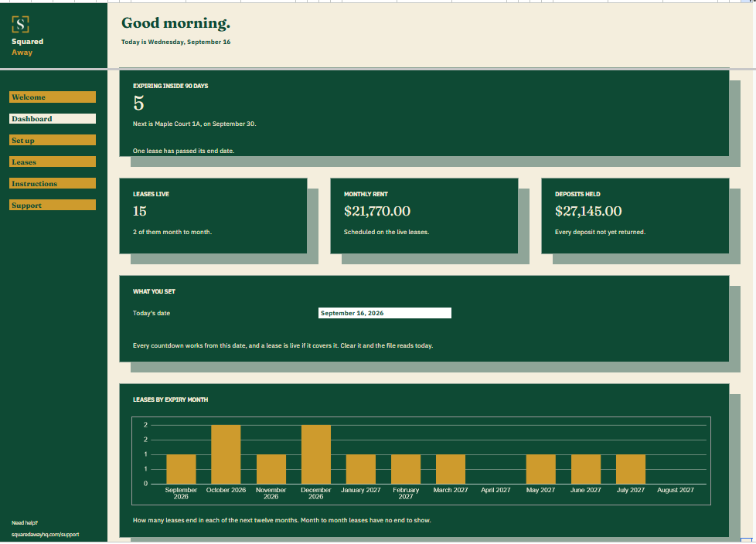Follow the squaredawayhq.com/support link
Image resolution: width=756 pixels, height=544 pixels.
(x=46, y=535)
